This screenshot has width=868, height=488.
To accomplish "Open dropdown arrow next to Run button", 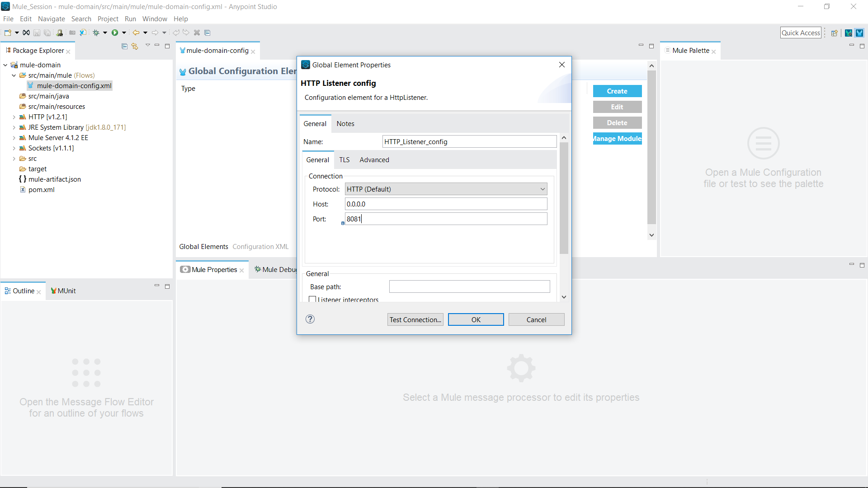I will [124, 33].
